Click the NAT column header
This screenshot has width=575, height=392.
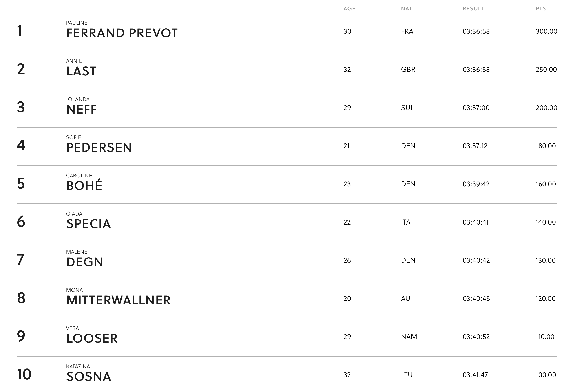pyautogui.click(x=406, y=9)
